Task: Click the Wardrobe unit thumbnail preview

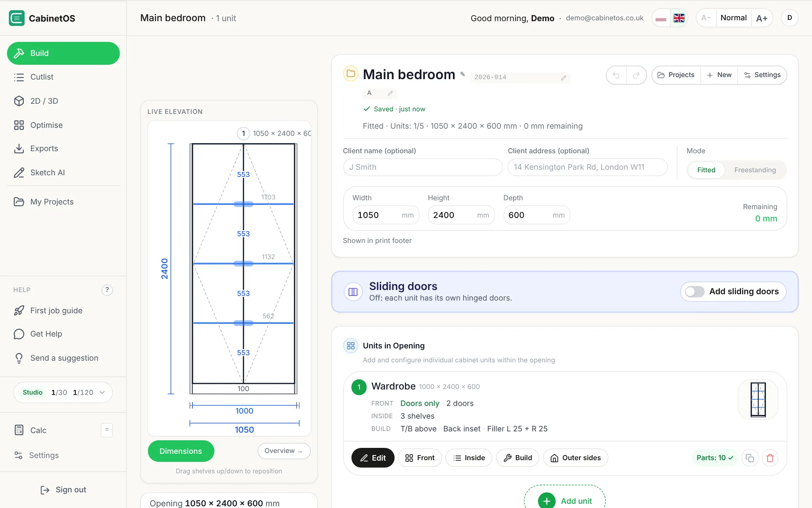Action: (x=758, y=400)
